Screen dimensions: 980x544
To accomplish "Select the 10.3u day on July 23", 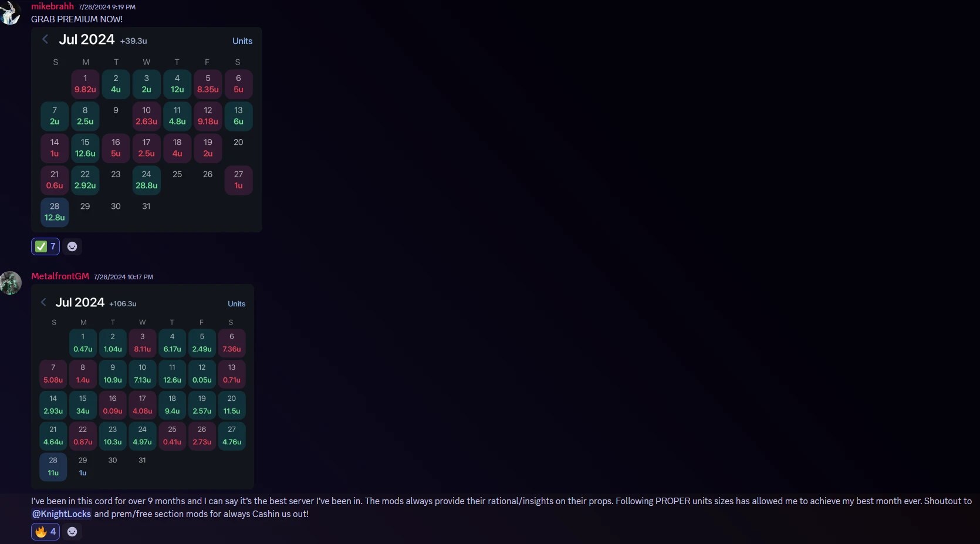I will click(113, 436).
